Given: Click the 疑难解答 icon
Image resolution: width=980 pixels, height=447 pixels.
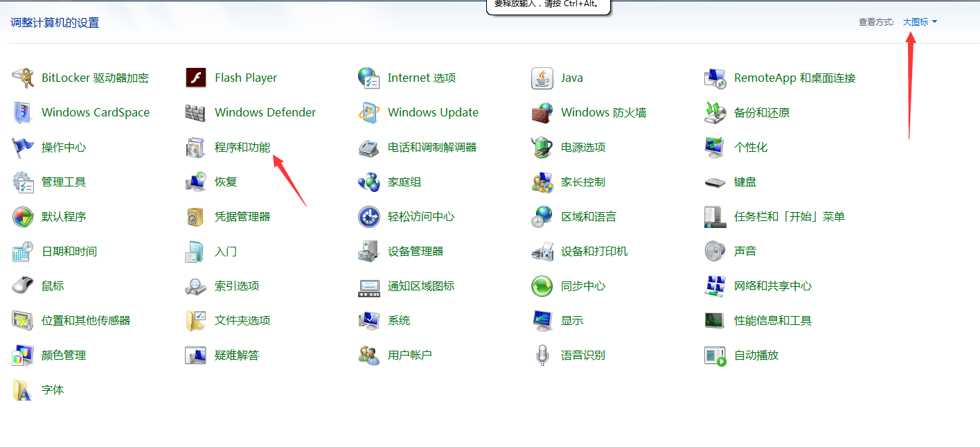Looking at the screenshot, I should click(x=196, y=355).
